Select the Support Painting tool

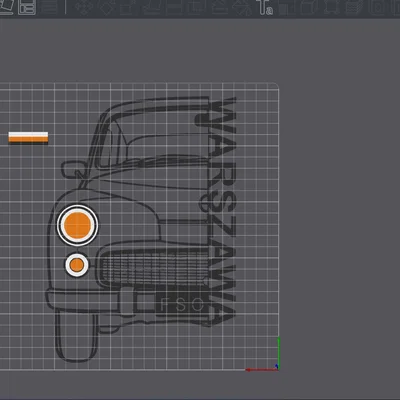(219, 7)
